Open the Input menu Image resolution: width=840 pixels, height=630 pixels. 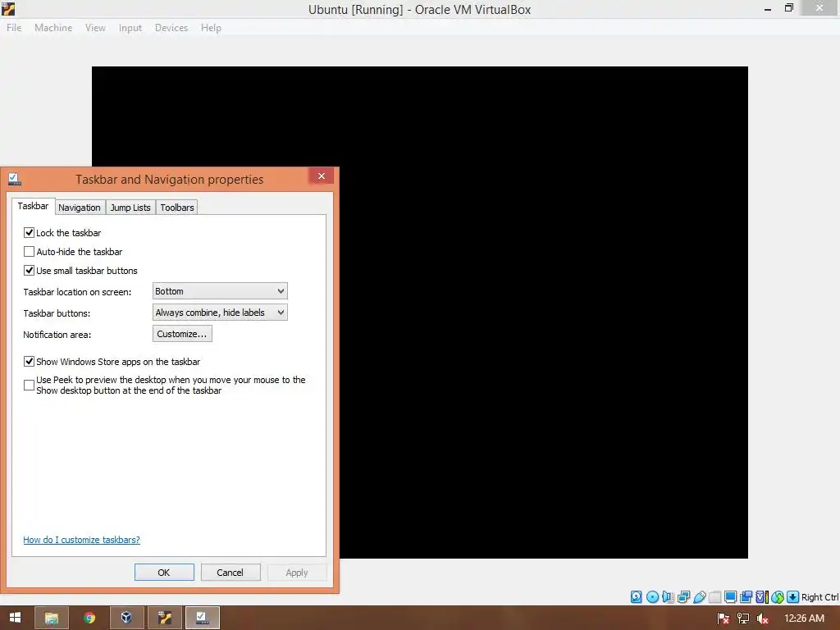(x=130, y=27)
